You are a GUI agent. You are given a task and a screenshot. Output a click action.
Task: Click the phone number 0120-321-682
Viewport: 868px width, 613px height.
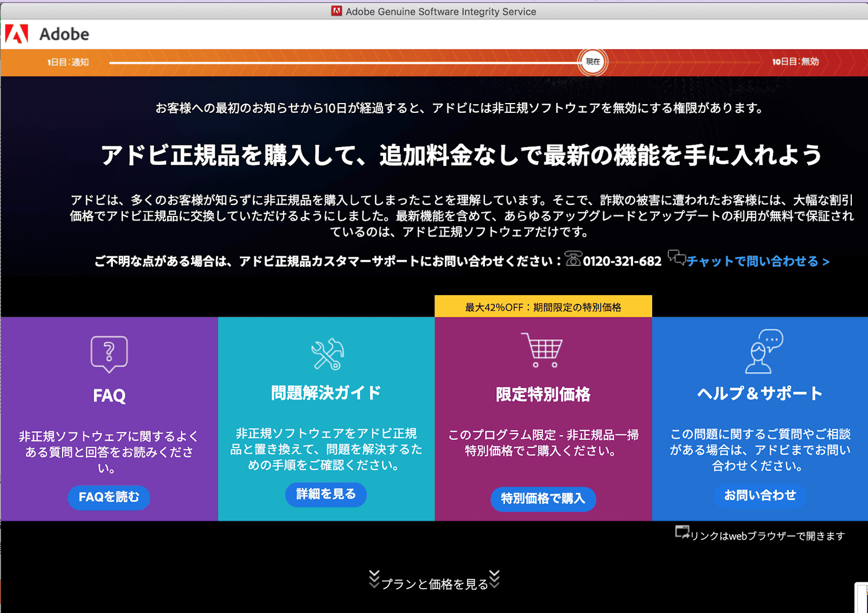[x=622, y=262]
